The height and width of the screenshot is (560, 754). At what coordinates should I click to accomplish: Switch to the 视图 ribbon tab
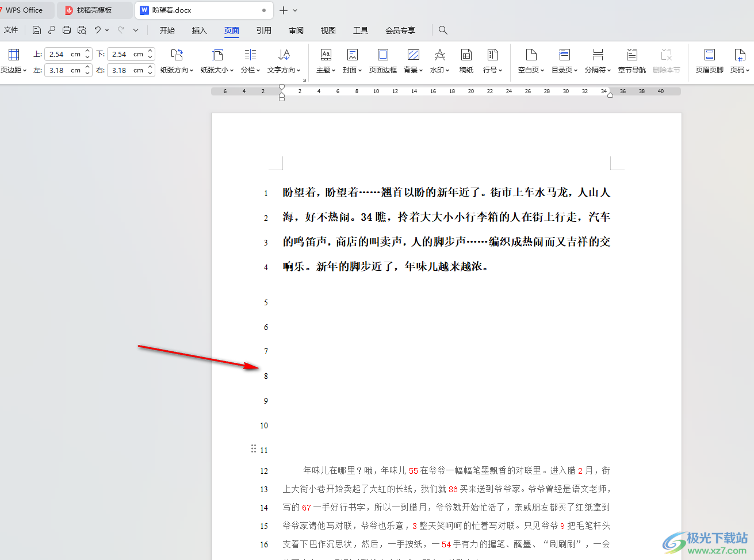pos(328,30)
